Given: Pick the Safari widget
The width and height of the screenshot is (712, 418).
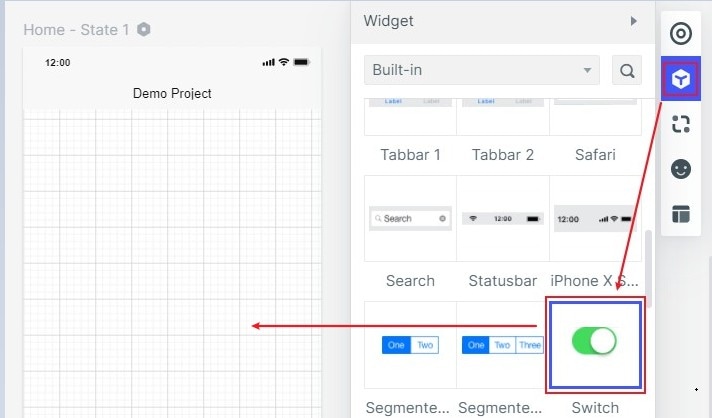Looking at the screenshot, I should pyautogui.click(x=595, y=118).
